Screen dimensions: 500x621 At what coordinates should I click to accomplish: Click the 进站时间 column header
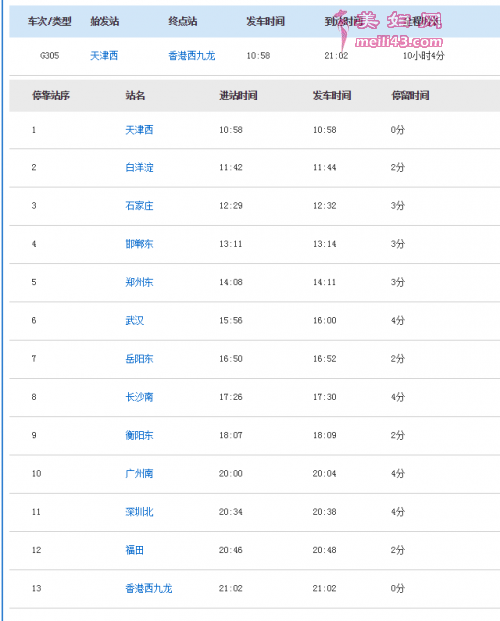[238, 95]
